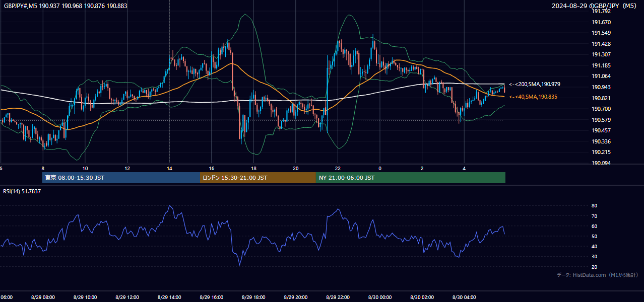Image resolution: width=644 pixels, height=302 pixels.
Task: Click the 8/29 10:00 date axis label
Action: coord(85,297)
